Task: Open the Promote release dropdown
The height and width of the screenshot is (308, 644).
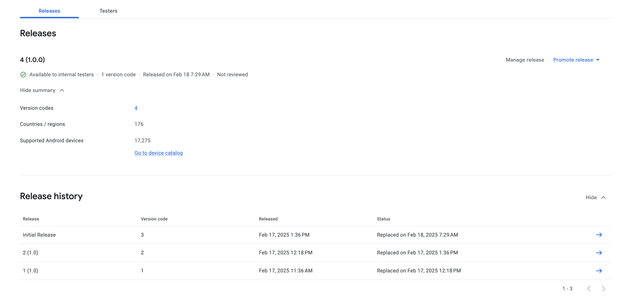Action: coord(573,60)
